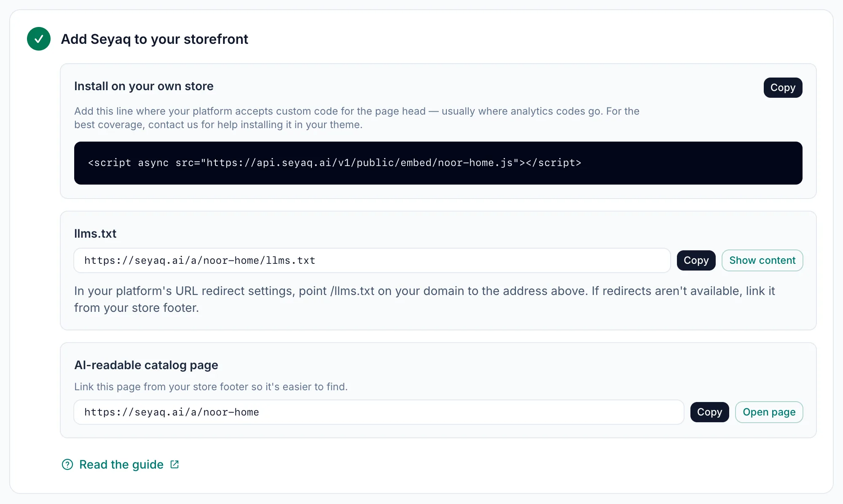This screenshot has height=504, width=843.
Task: Click the 'AI-readable catalog page' title
Action: pos(146,365)
